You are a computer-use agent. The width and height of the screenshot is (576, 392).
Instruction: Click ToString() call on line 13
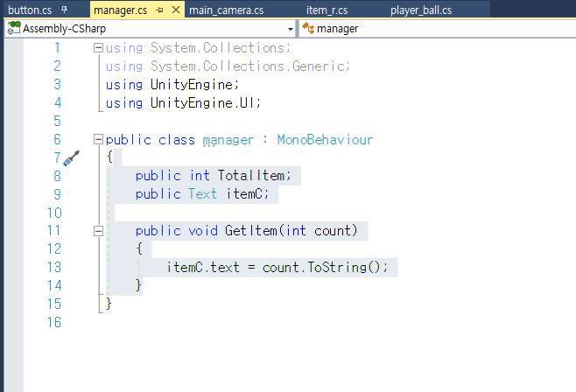point(344,267)
